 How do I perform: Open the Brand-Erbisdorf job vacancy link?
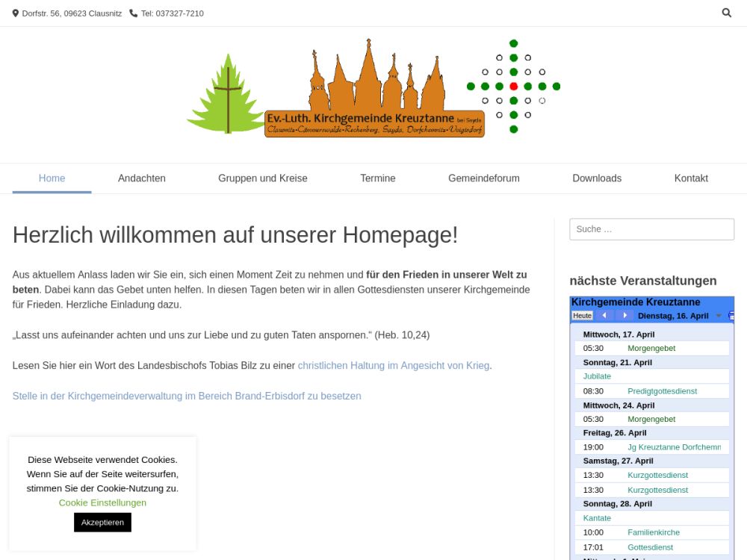click(x=187, y=396)
